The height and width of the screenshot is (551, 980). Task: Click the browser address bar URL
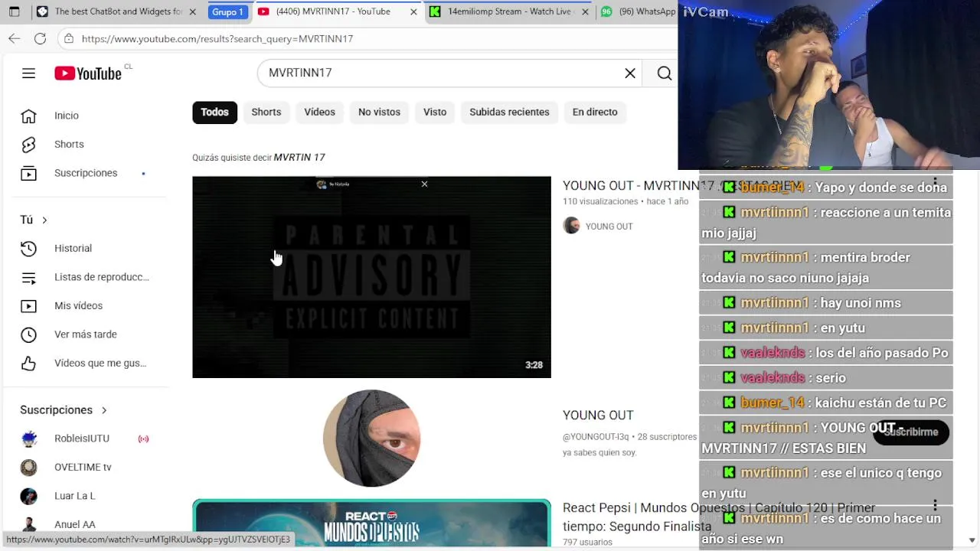(217, 38)
